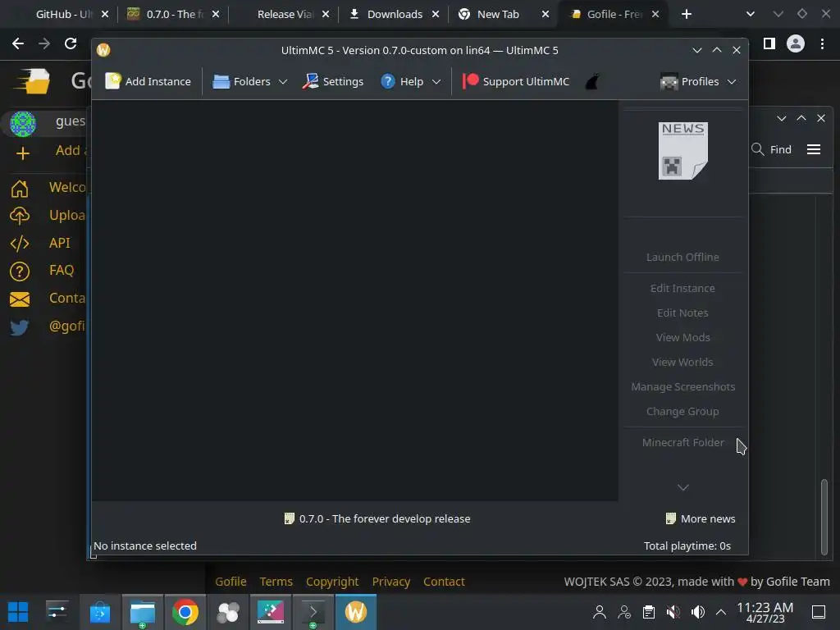
Task: Open a new browser tab with plus
Action: (x=687, y=15)
